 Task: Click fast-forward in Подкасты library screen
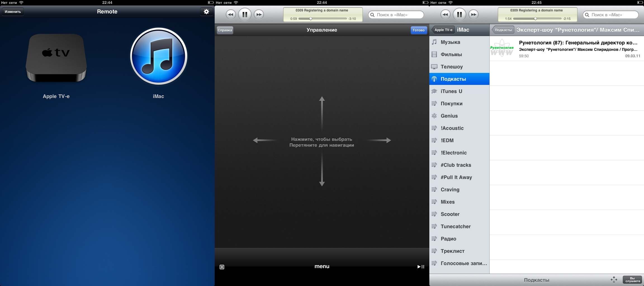point(473,15)
